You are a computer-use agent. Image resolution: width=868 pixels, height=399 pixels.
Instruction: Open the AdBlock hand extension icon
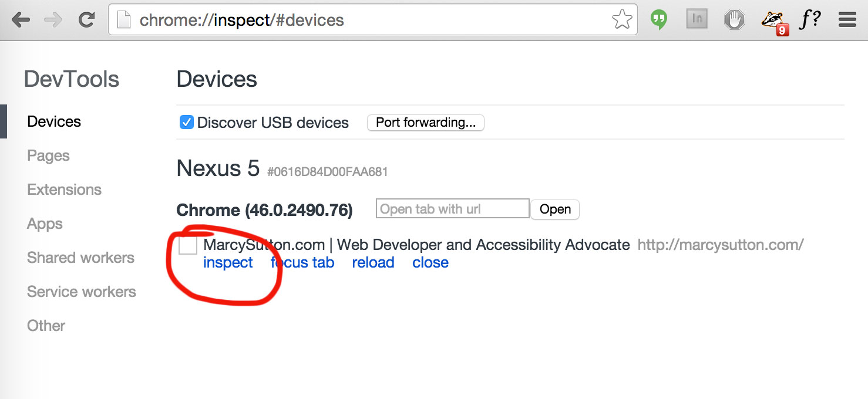(x=734, y=19)
